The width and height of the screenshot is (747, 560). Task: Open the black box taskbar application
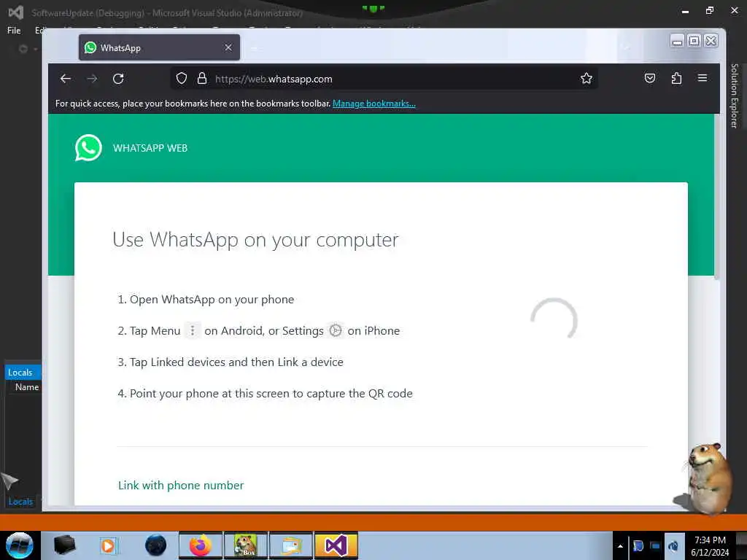64,545
